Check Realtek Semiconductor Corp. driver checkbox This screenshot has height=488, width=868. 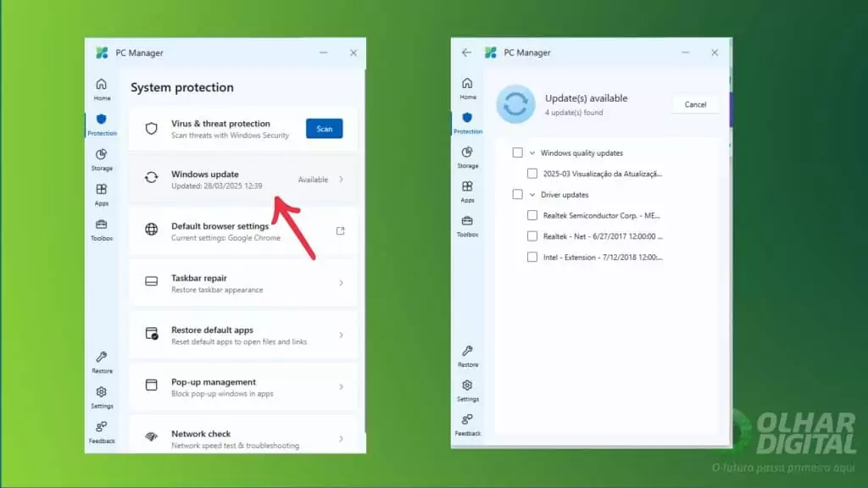coord(532,215)
